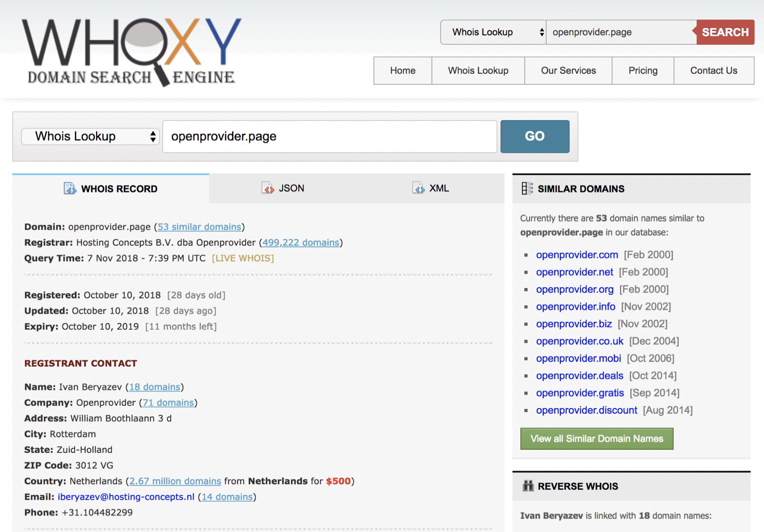Click the header search domain field
The image size is (764, 532).
(x=621, y=32)
